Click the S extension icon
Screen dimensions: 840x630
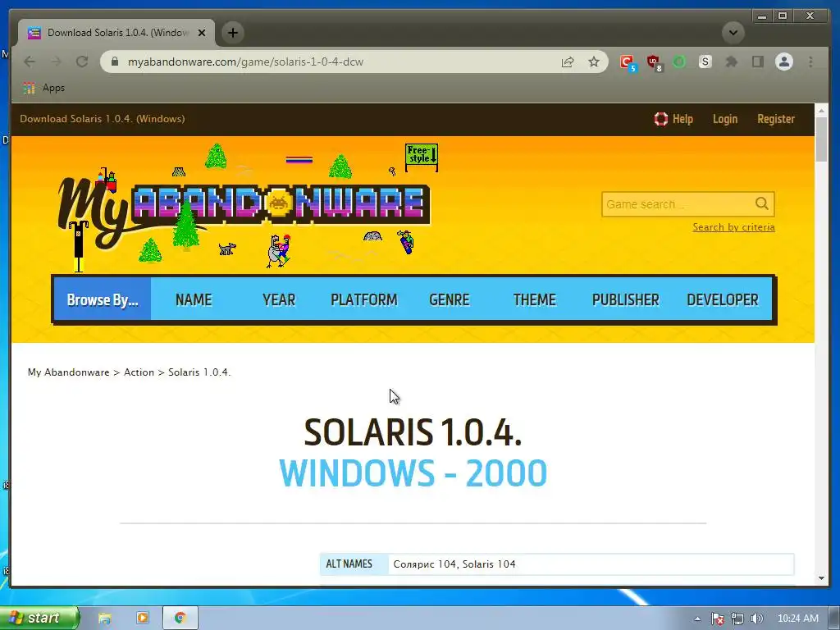705,62
